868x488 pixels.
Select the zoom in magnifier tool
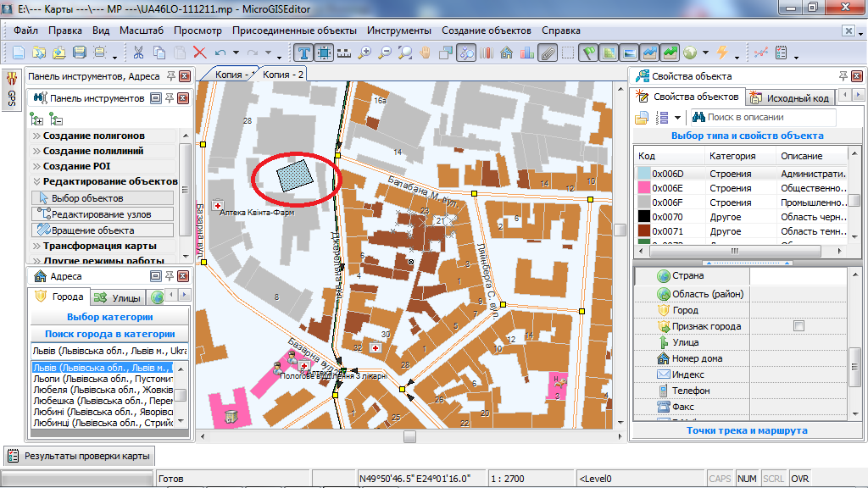tap(365, 53)
